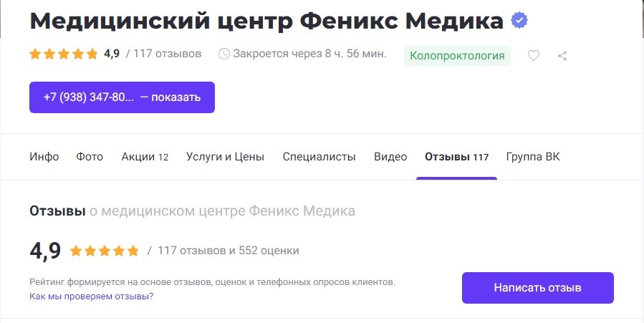Click the Колопроктология category tag
The image size is (644, 323).
click(457, 56)
